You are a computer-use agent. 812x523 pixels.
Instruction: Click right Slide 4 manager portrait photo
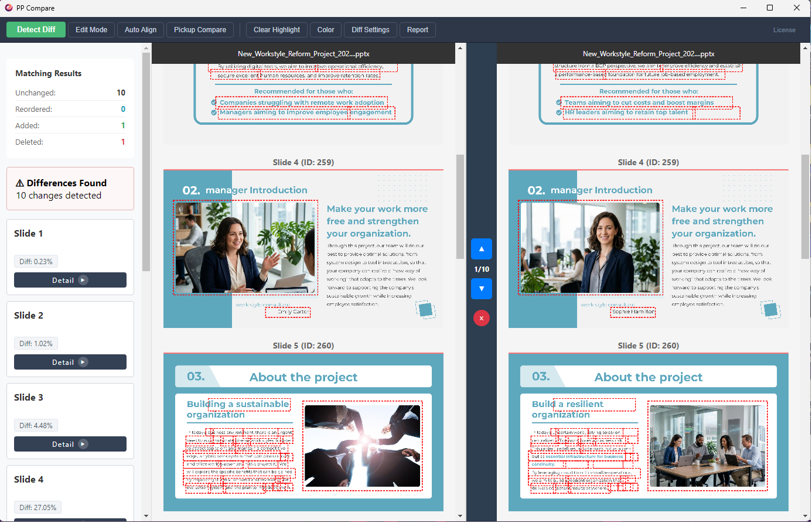(590, 247)
